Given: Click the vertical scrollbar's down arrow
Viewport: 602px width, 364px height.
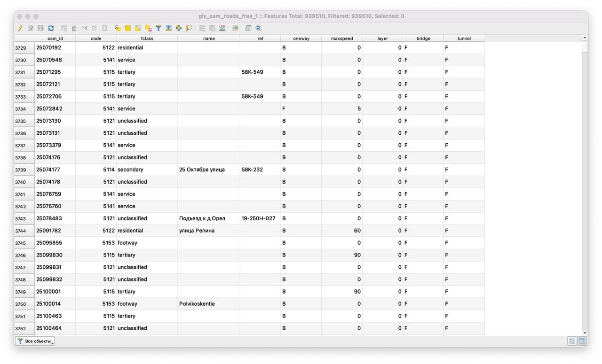Looking at the screenshot, I should click(585, 333).
